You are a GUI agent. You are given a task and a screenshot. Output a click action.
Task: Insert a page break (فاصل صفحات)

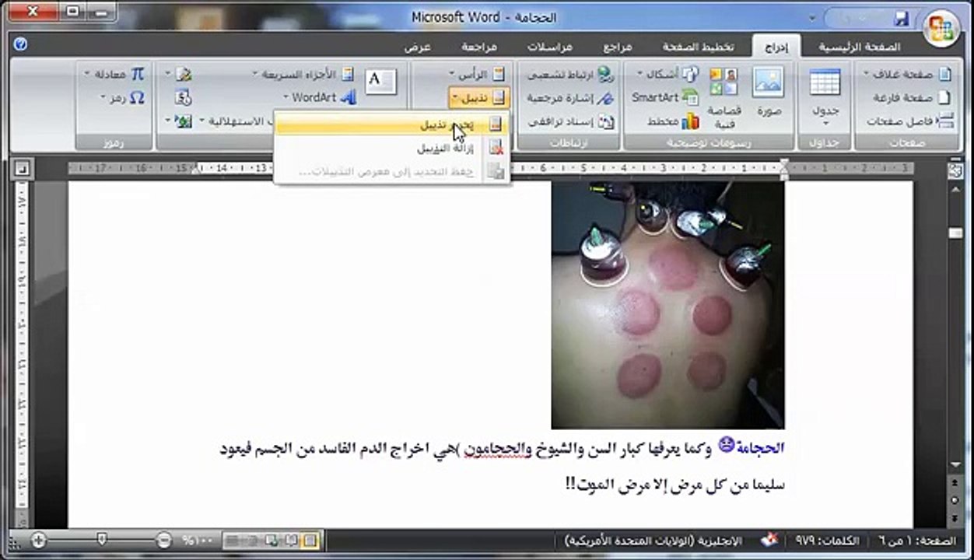(x=910, y=121)
